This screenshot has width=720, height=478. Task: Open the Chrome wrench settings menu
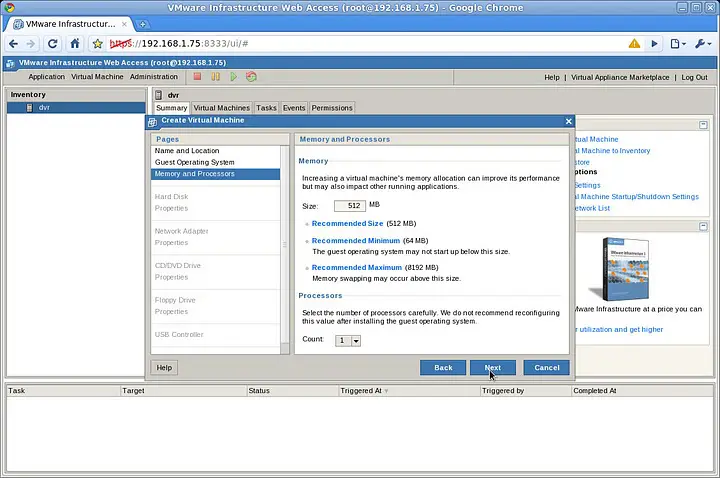point(703,44)
